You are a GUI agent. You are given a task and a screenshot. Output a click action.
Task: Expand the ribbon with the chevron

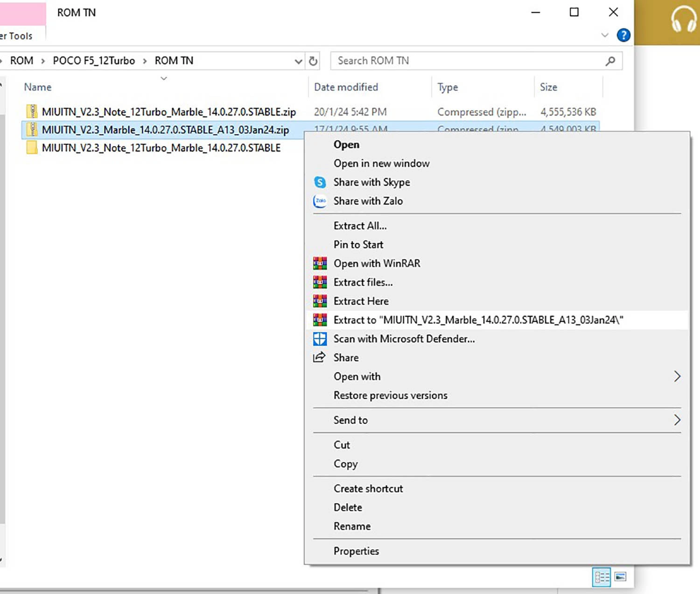[x=605, y=35]
